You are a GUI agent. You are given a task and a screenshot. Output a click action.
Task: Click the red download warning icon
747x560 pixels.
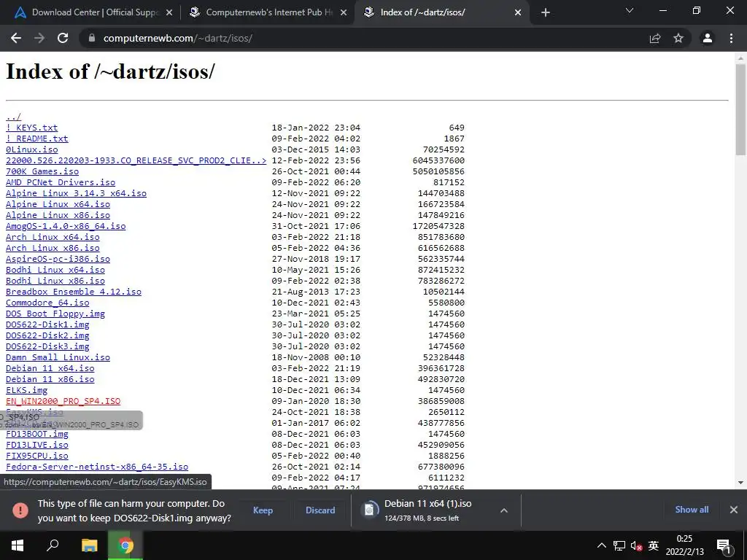pyautogui.click(x=20, y=510)
